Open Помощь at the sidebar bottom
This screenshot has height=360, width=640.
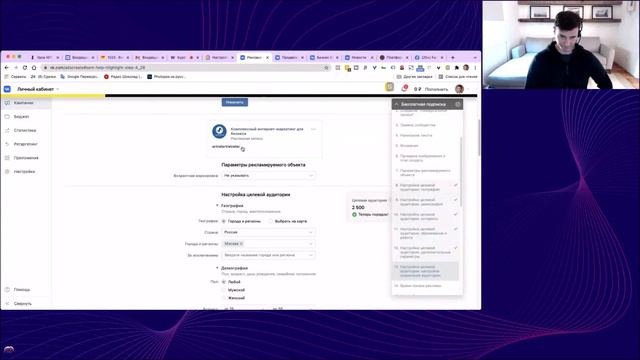(22, 290)
